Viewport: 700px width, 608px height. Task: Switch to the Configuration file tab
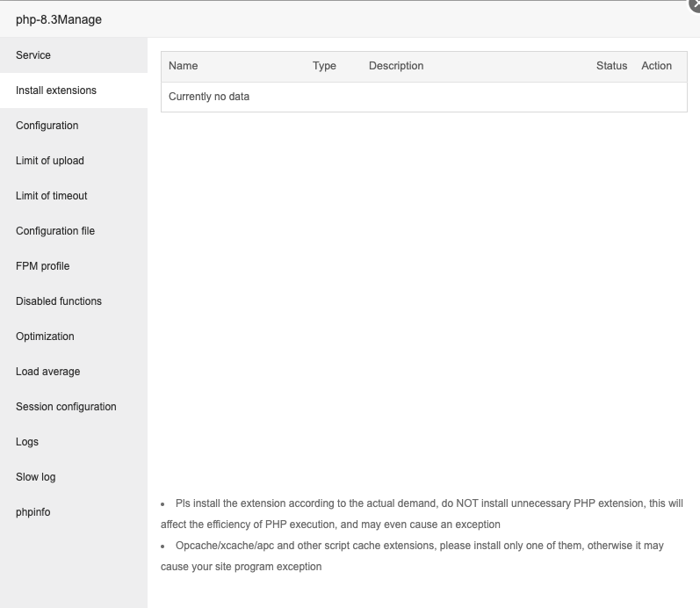coord(55,231)
